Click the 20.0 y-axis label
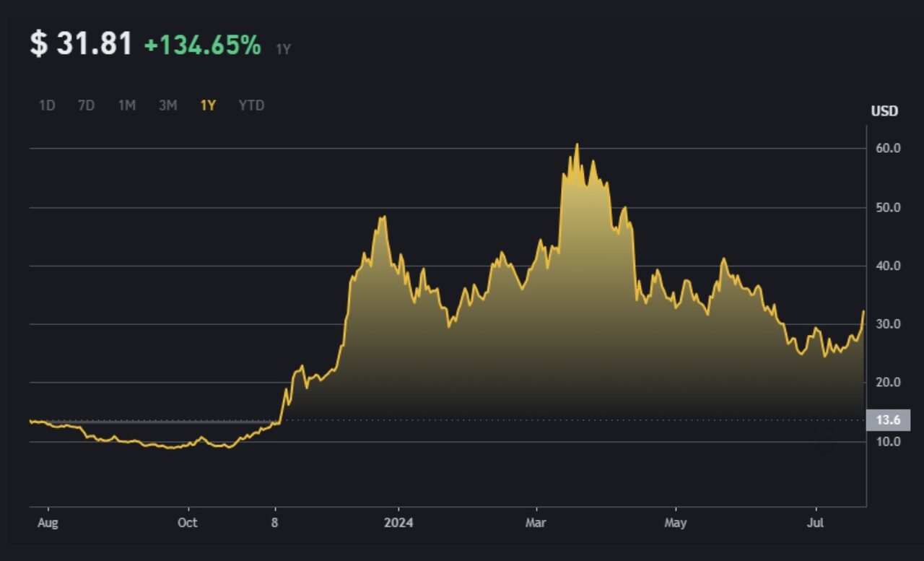Image resolution: width=924 pixels, height=561 pixels. [x=887, y=383]
